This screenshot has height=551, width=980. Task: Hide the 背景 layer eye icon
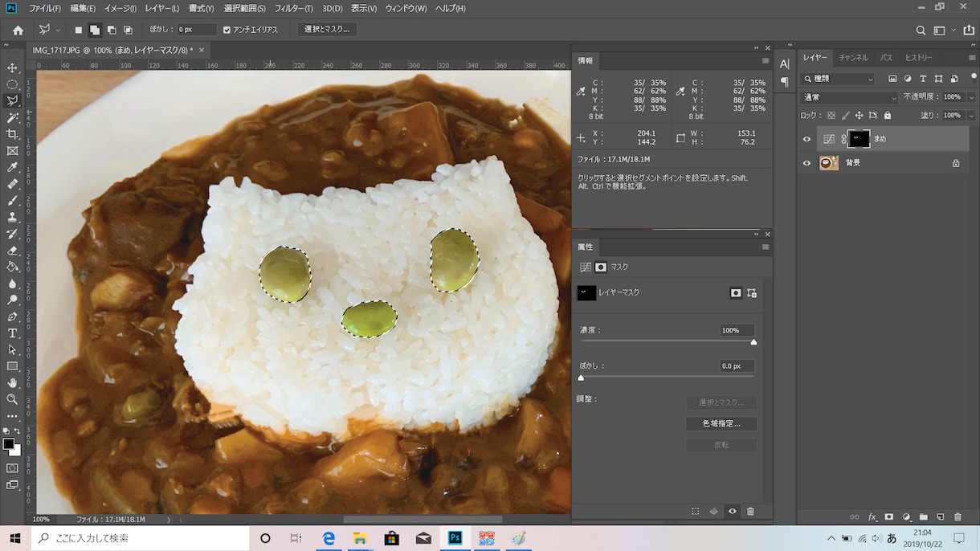point(806,163)
